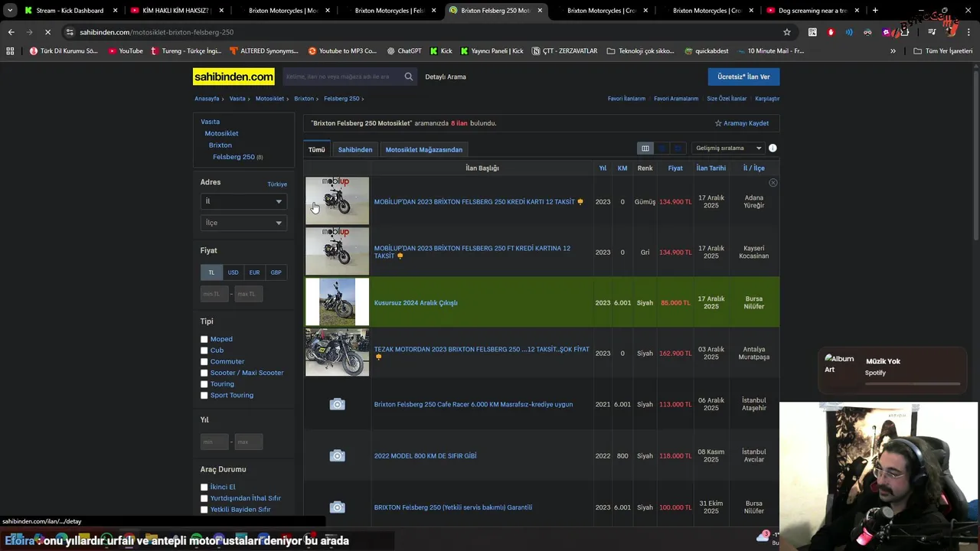Open Favori İlanlarım link
Screen dimensions: 980x551
click(626, 99)
